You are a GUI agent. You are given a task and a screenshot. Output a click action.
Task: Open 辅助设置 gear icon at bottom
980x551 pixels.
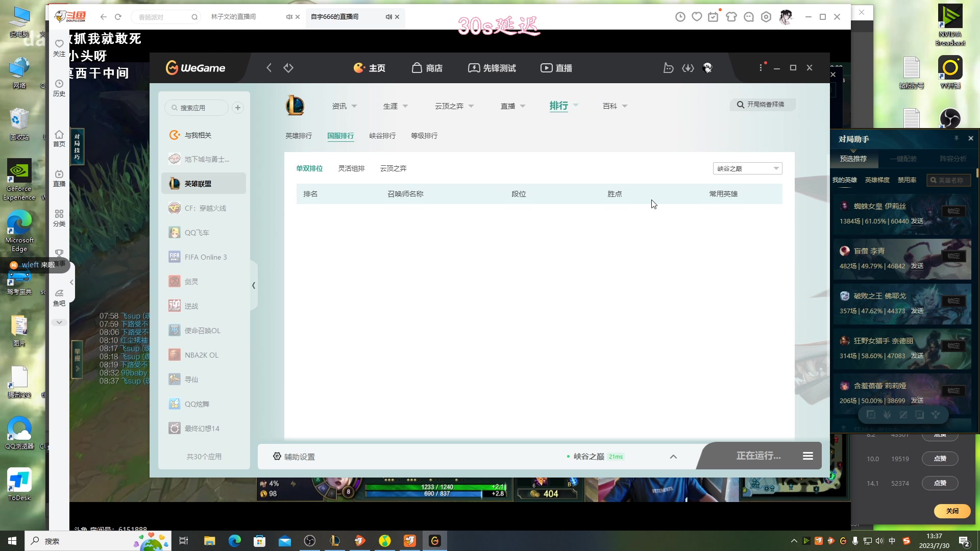pyautogui.click(x=277, y=456)
